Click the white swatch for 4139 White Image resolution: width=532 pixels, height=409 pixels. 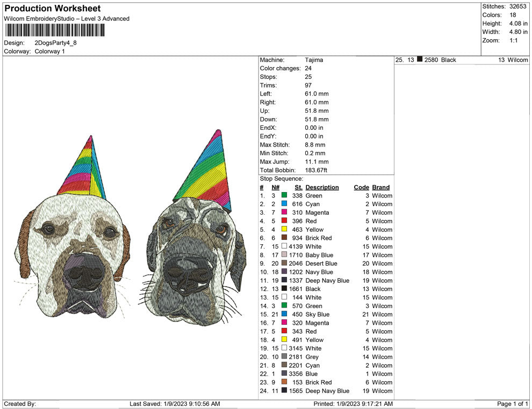pyautogui.click(x=284, y=246)
